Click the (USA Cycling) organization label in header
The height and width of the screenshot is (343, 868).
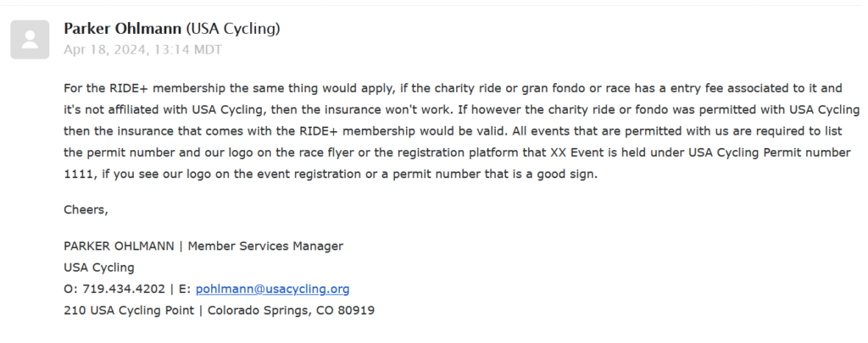coord(232,29)
